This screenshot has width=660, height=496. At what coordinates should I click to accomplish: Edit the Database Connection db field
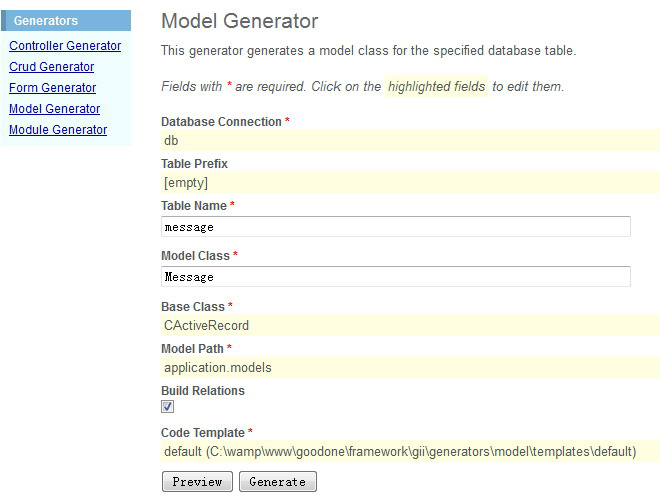(410, 140)
